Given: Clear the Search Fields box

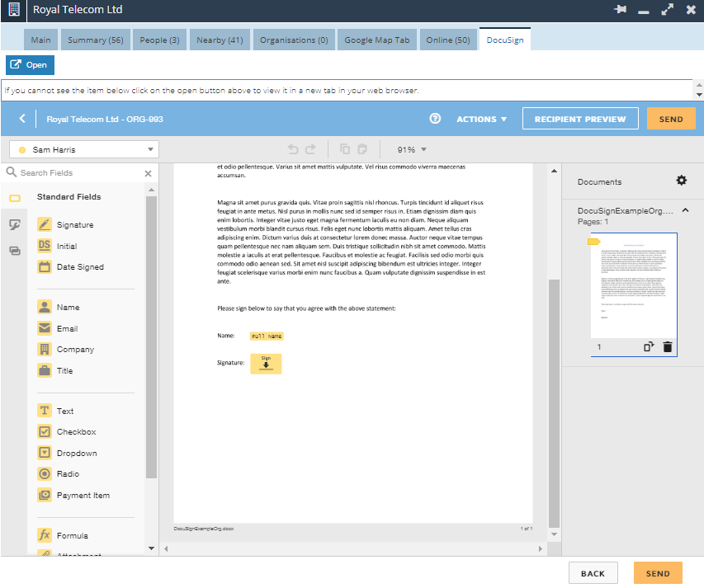Looking at the screenshot, I should [x=149, y=173].
